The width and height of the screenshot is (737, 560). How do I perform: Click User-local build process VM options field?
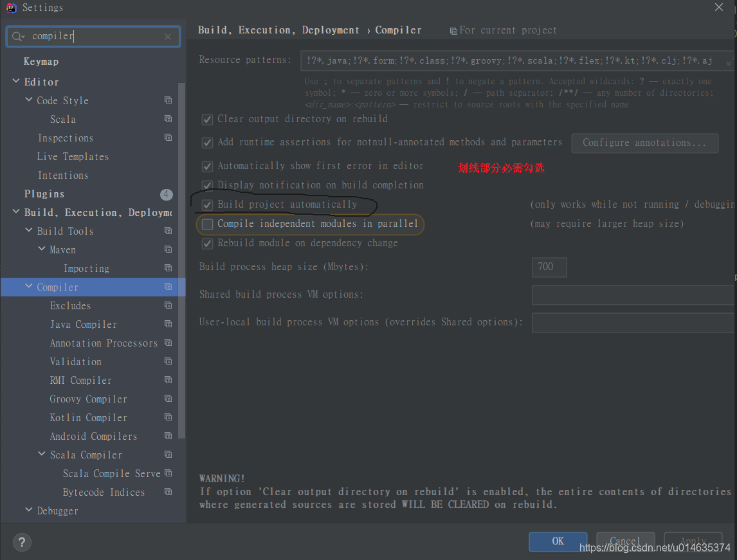633,323
